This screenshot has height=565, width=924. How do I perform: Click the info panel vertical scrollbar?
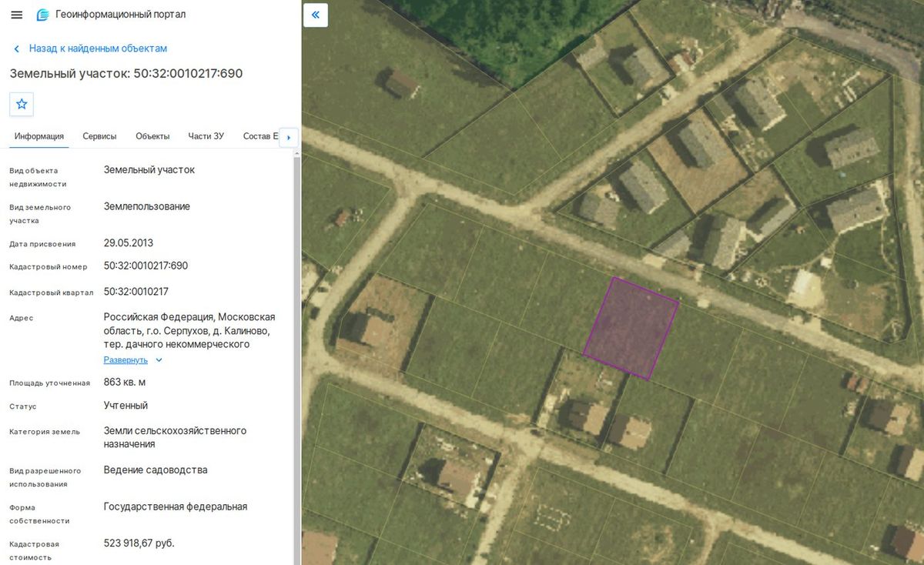point(296,358)
